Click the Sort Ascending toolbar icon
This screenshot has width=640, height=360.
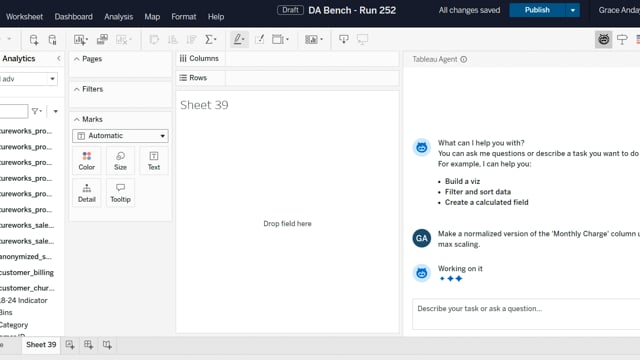173,40
